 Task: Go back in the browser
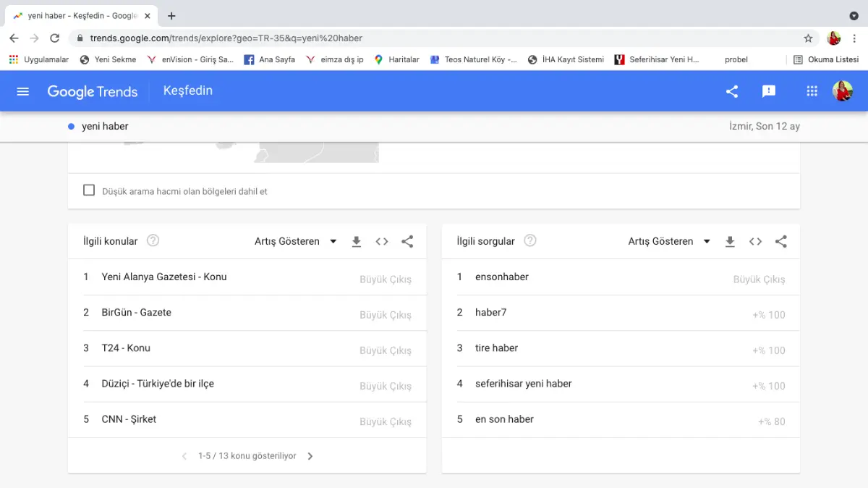pyautogui.click(x=14, y=38)
